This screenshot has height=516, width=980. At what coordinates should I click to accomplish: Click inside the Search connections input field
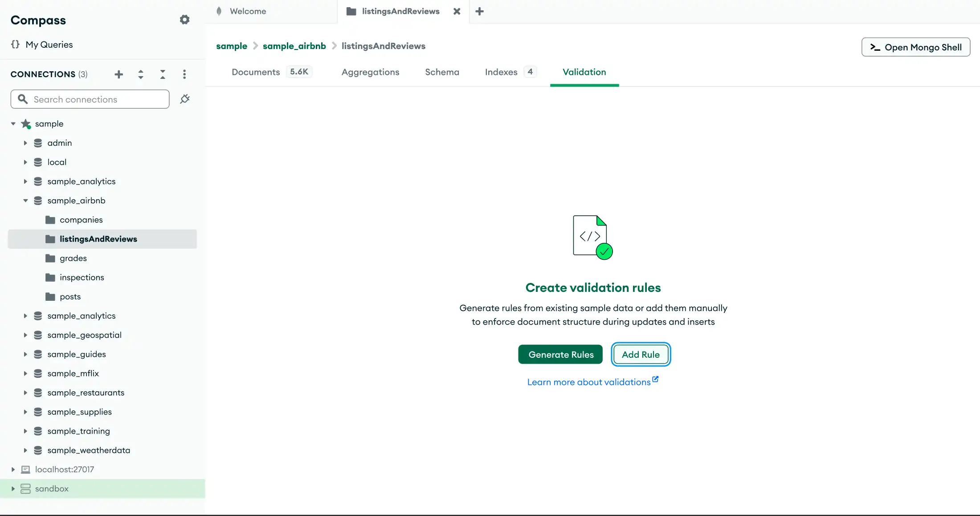tap(89, 99)
